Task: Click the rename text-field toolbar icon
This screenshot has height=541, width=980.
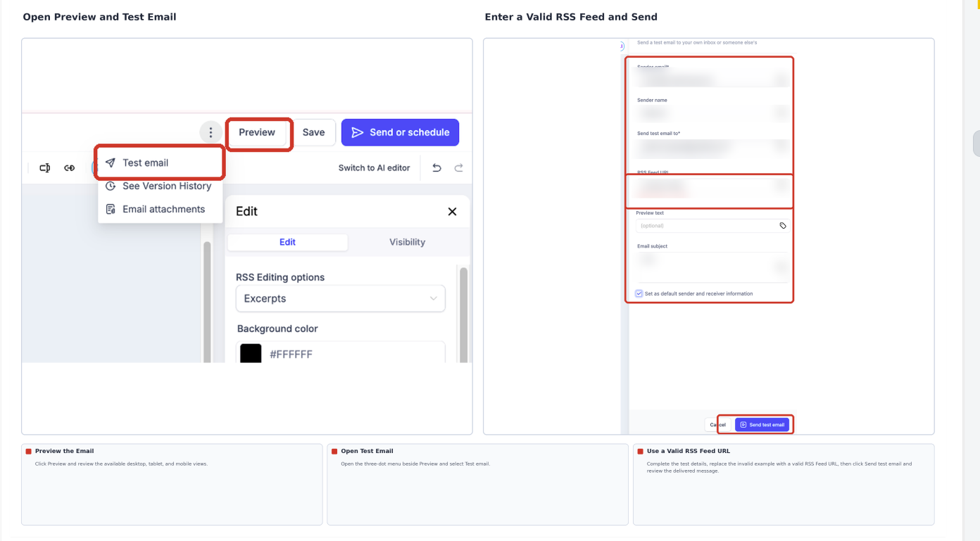Action: click(45, 167)
